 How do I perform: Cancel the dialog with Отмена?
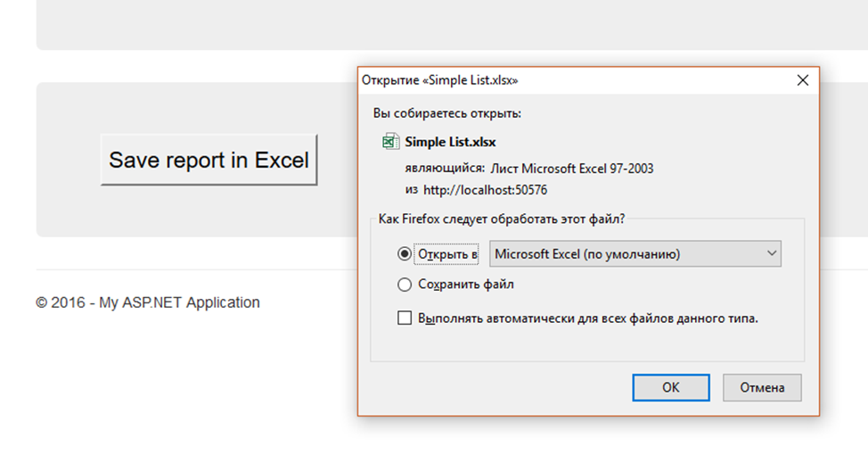[x=762, y=387]
